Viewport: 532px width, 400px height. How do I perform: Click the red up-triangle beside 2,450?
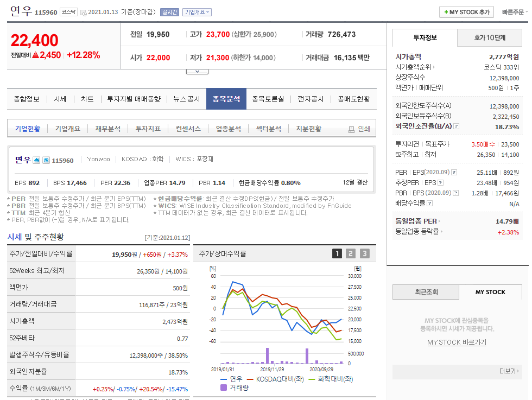pyautogui.click(x=35, y=55)
